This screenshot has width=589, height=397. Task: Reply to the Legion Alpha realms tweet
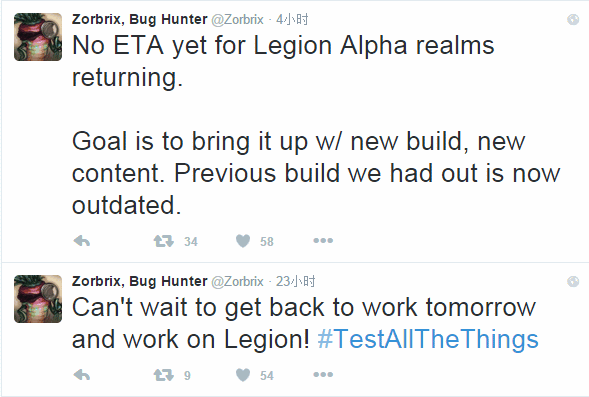pyautogui.click(x=82, y=241)
